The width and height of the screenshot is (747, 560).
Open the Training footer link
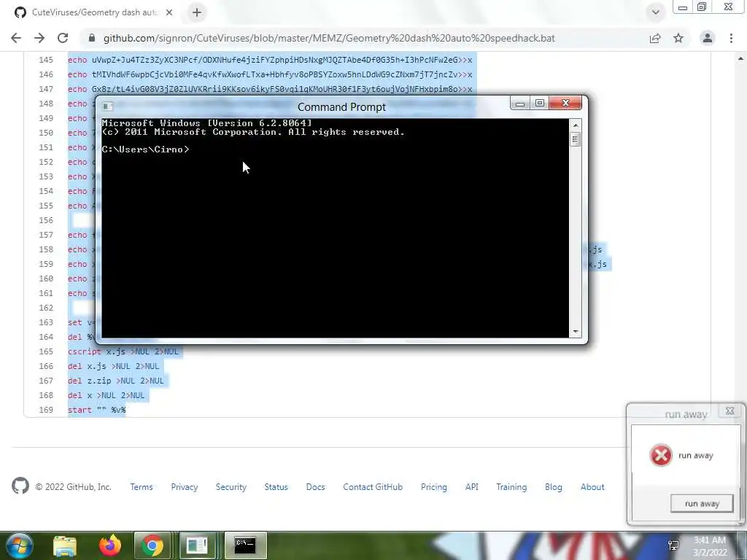(x=511, y=486)
